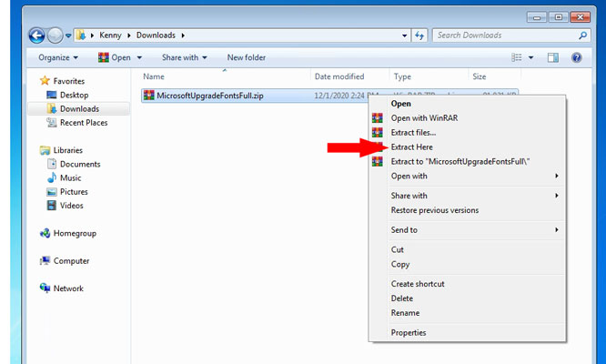Click the Open toolbar button
Screen dimensions: 606x364
pyautogui.click(x=115, y=57)
